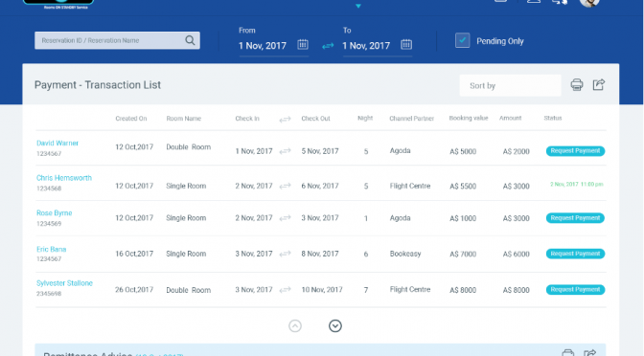Click the Booking value column header
Screen dimensions: 644x356
point(469,118)
